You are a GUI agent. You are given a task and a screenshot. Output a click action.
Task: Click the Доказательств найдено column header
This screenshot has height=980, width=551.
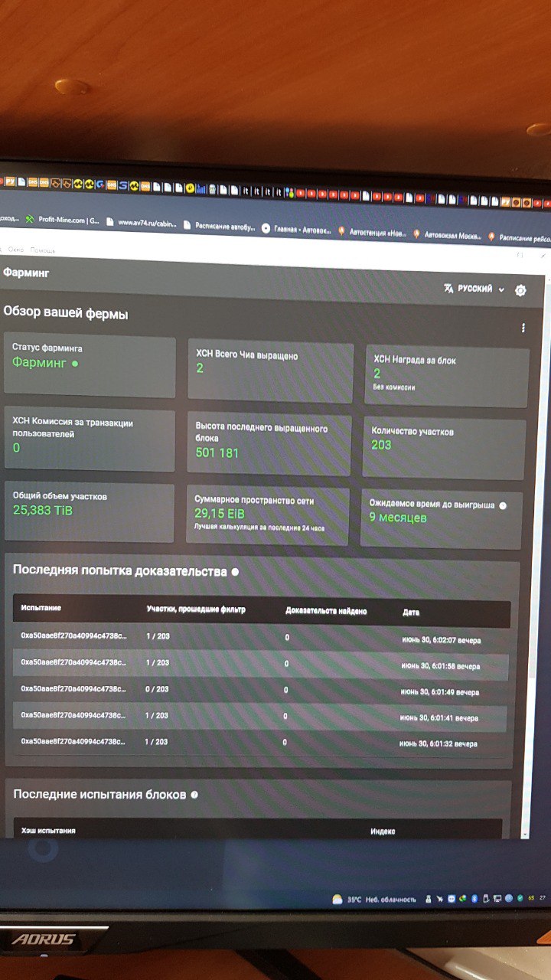[326, 612]
